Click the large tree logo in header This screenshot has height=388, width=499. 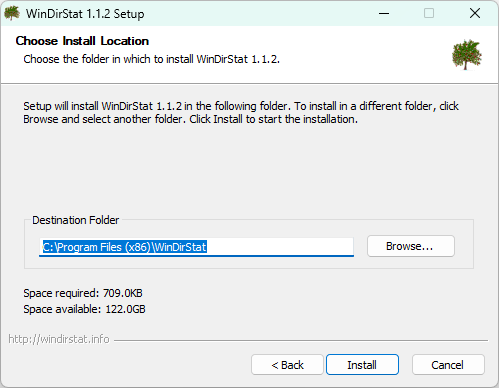point(467,55)
